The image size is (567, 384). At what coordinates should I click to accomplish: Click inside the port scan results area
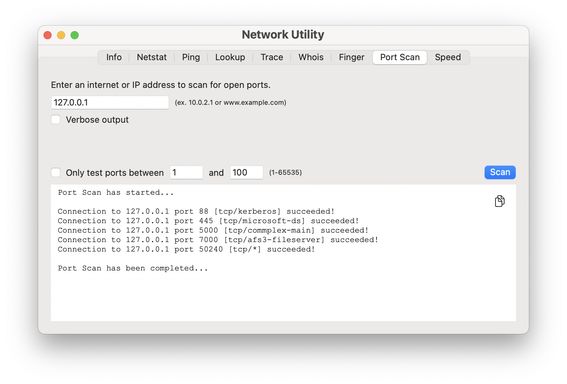(x=283, y=252)
